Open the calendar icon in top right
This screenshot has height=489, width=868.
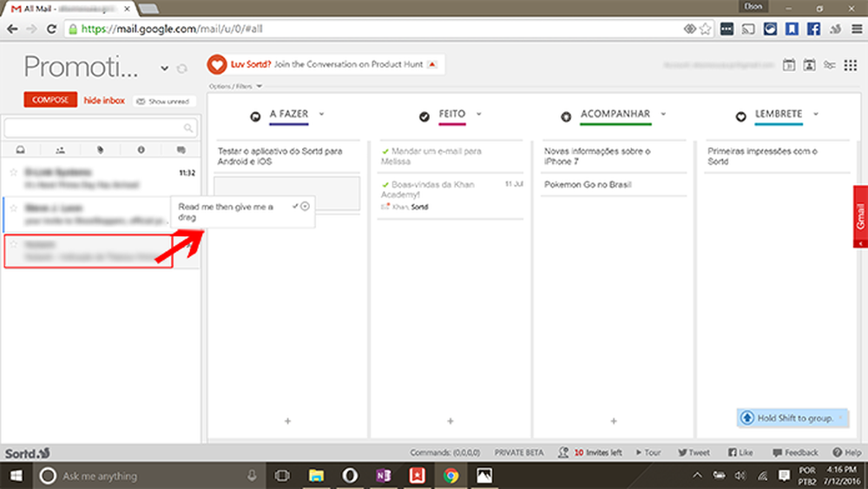789,65
